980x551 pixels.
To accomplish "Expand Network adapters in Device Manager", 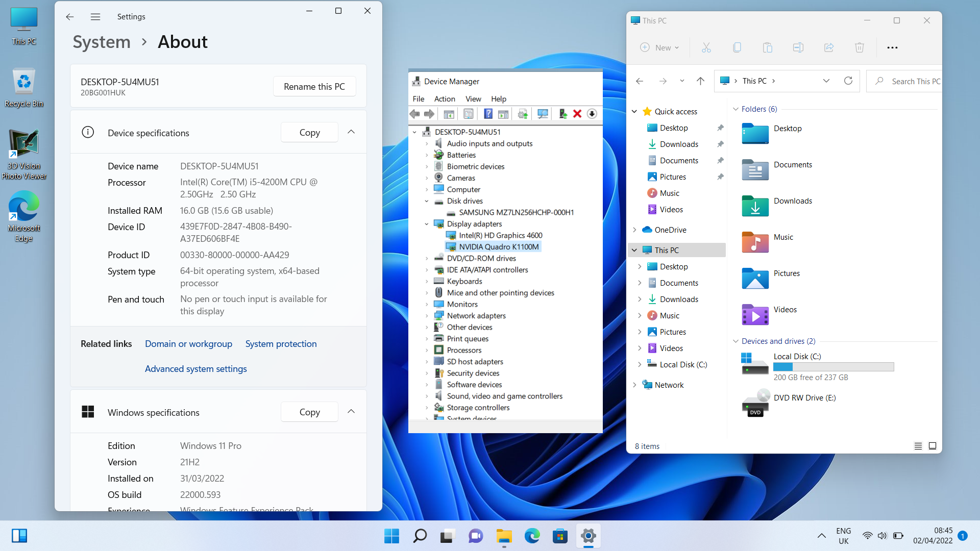I will pos(427,316).
